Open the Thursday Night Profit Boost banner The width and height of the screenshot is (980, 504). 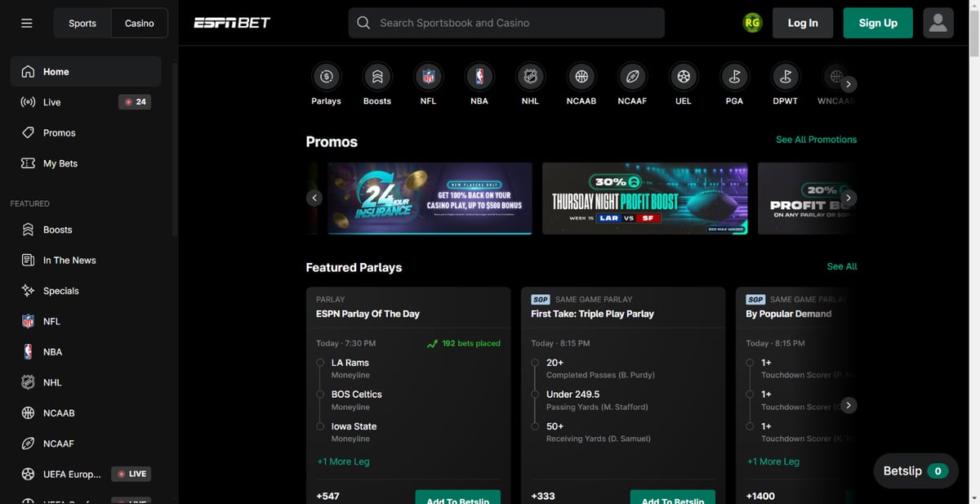(645, 198)
